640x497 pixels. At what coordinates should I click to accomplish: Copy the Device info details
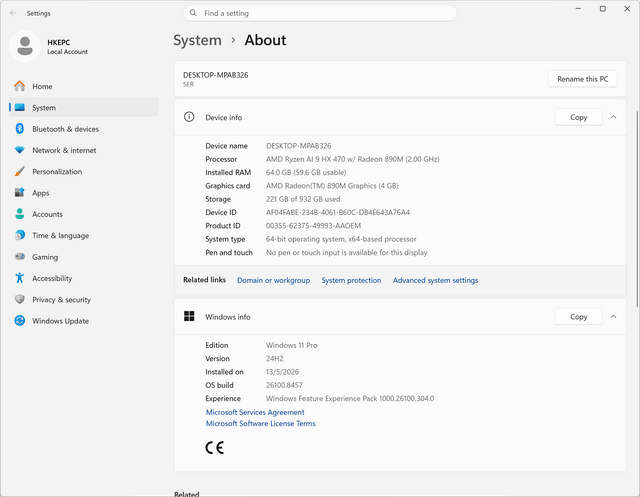pyautogui.click(x=578, y=117)
